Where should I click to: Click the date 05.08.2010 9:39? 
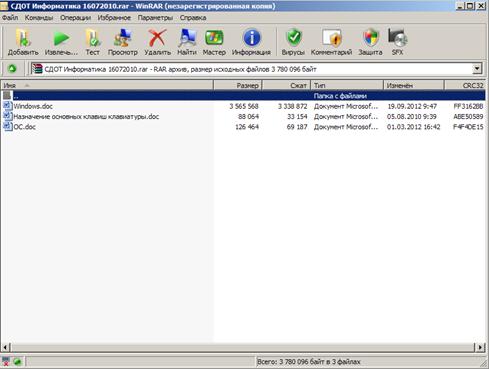[x=411, y=117]
